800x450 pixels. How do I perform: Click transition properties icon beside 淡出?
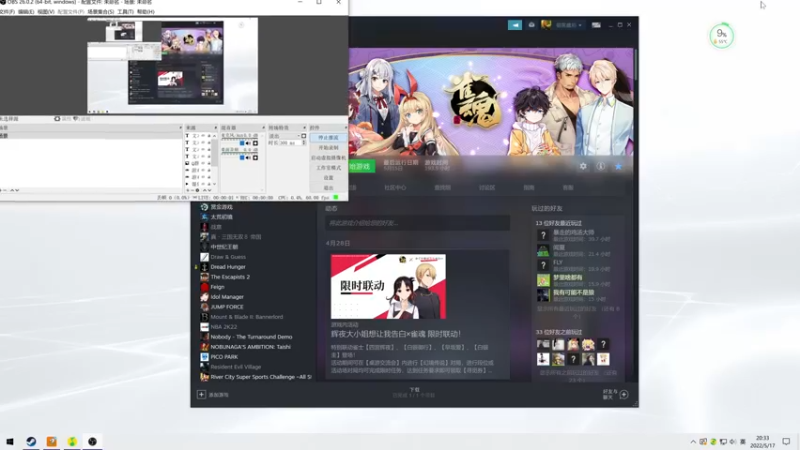(304, 136)
